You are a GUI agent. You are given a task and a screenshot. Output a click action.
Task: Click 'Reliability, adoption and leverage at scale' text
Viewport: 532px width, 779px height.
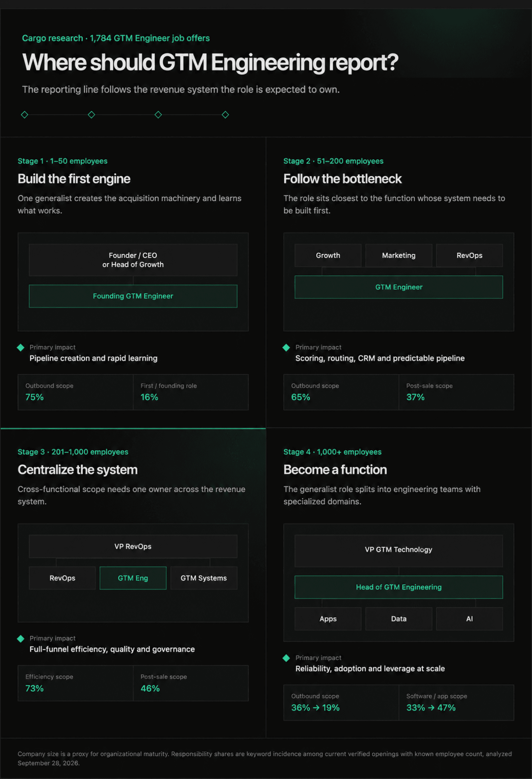pos(370,668)
